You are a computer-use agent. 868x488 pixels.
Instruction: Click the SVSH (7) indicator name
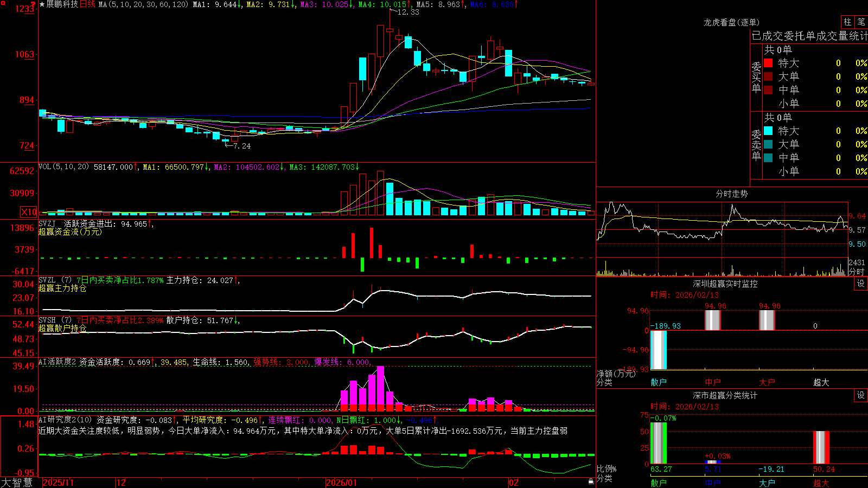point(55,320)
